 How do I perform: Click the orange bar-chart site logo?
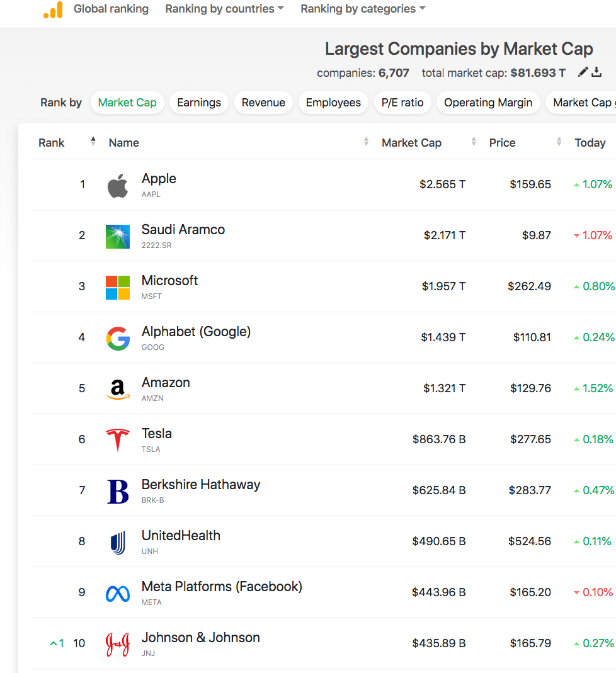[54, 10]
